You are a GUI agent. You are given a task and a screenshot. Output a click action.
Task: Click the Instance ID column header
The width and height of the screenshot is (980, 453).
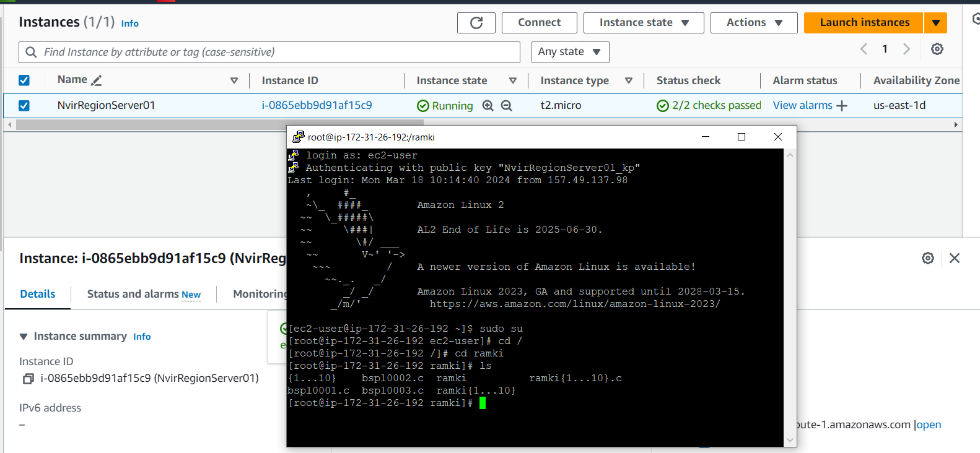pos(290,80)
